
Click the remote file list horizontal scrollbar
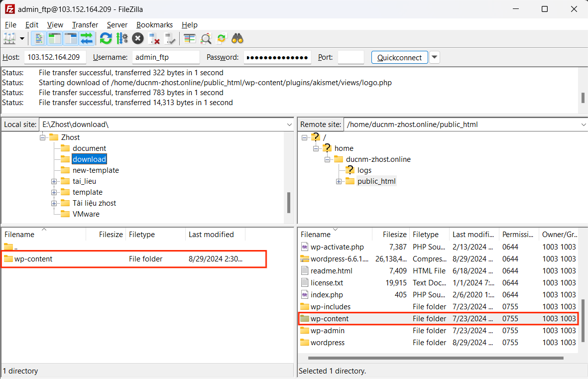click(x=436, y=358)
